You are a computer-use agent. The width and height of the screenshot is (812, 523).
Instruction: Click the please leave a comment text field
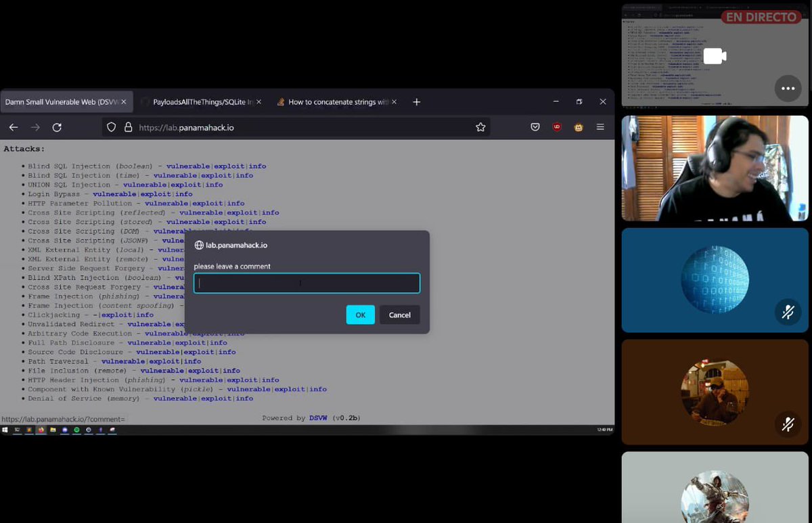pos(307,283)
